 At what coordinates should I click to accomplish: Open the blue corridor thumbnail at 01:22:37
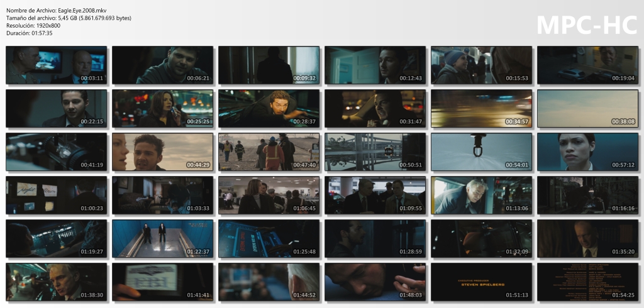point(162,239)
